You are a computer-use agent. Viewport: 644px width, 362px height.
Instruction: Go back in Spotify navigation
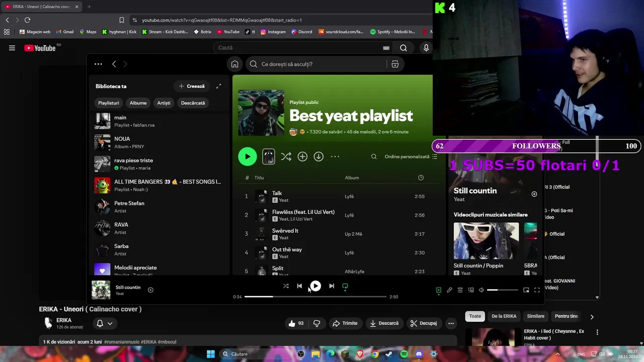(114, 64)
